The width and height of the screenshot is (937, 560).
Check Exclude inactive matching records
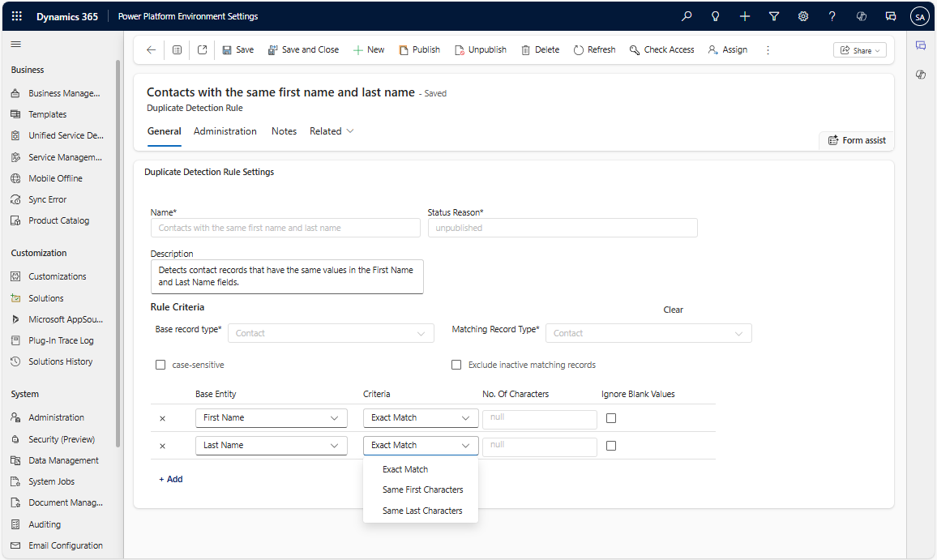point(456,365)
